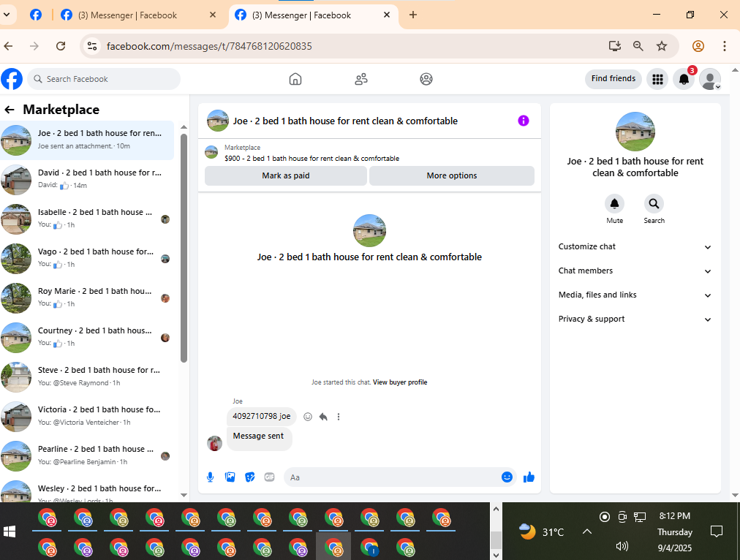Show hidden system tray icons chevron
The height and width of the screenshot is (560, 740).
click(586, 531)
